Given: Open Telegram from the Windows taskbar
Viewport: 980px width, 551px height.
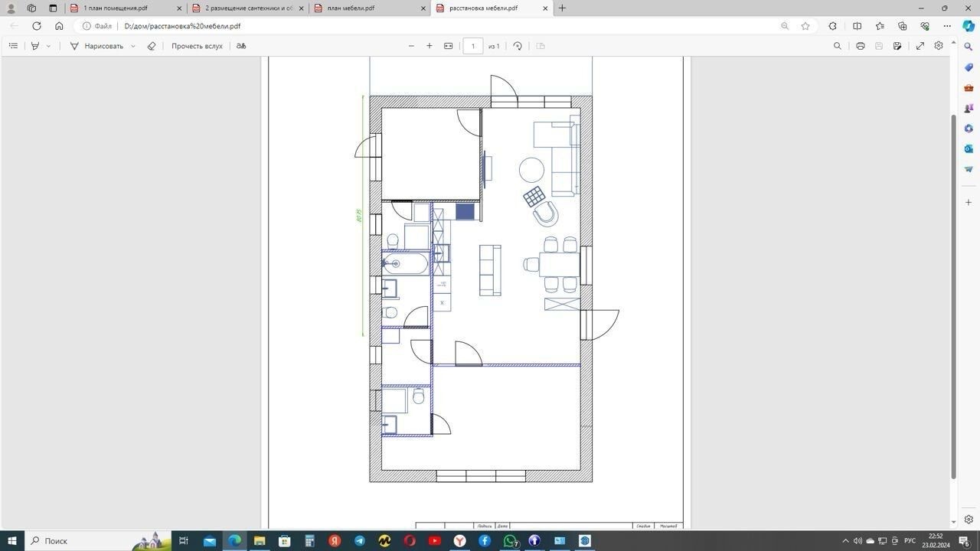Looking at the screenshot, I should [x=359, y=541].
